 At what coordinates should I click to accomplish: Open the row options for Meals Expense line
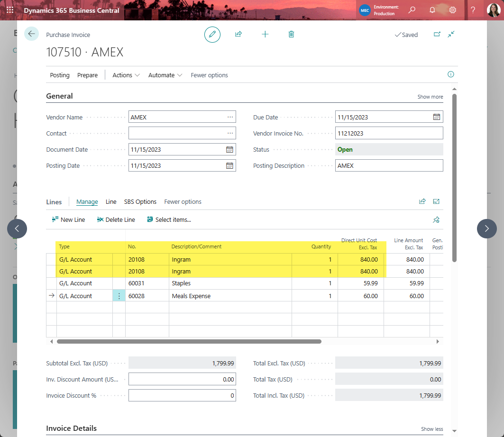coord(119,296)
